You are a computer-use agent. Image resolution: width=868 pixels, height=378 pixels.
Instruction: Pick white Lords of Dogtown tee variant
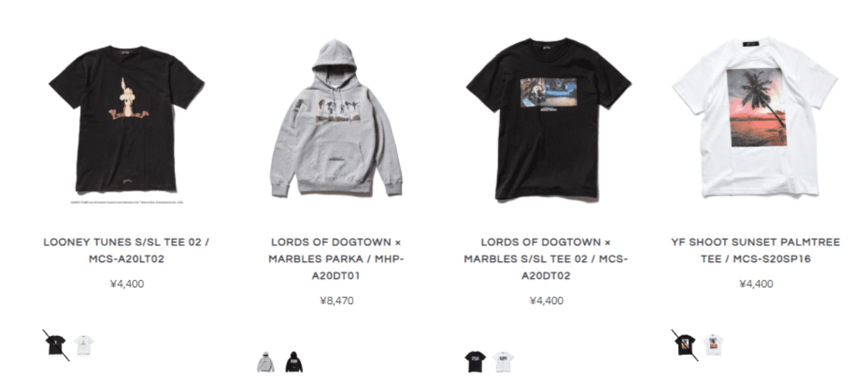click(504, 362)
